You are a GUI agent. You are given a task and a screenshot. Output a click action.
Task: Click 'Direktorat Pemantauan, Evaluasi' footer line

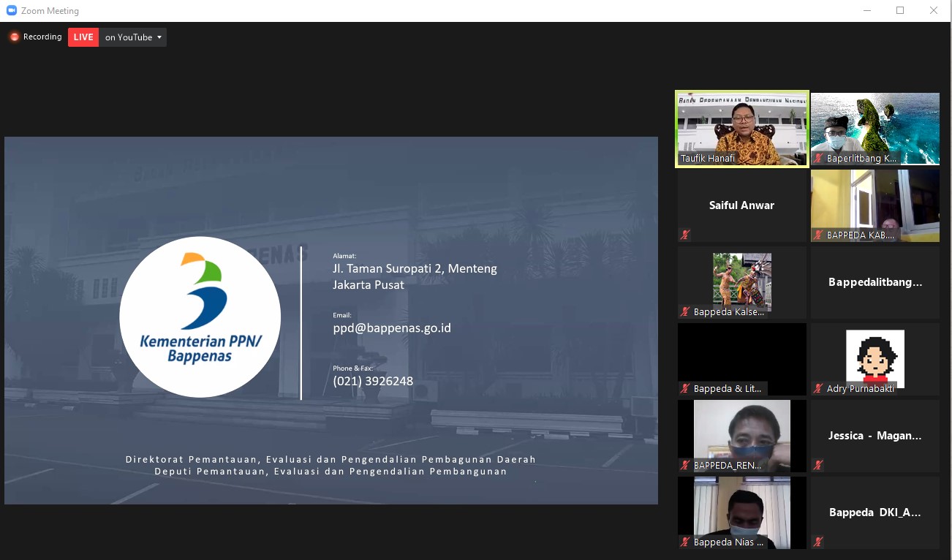coord(330,460)
